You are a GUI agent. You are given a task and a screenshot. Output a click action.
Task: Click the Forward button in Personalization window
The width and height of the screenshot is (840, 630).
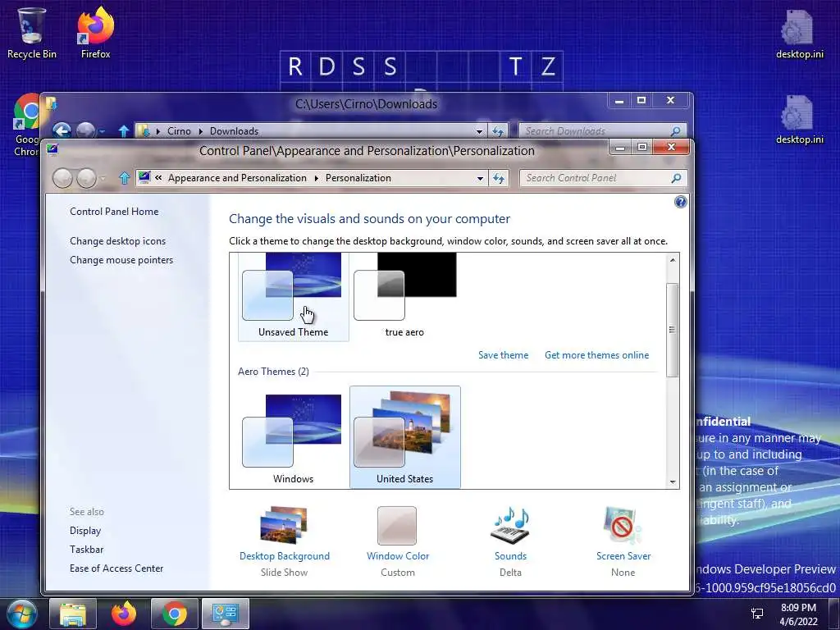pos(86,178)
